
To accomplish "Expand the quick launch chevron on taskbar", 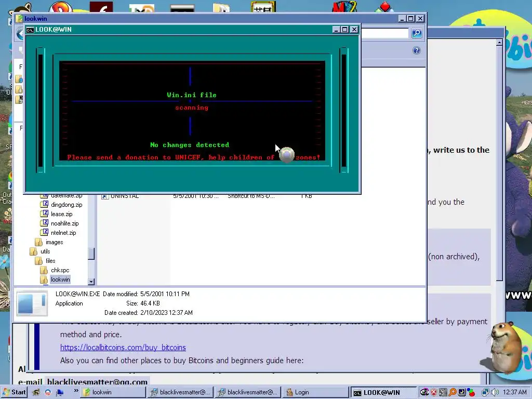I will (76, 391).
